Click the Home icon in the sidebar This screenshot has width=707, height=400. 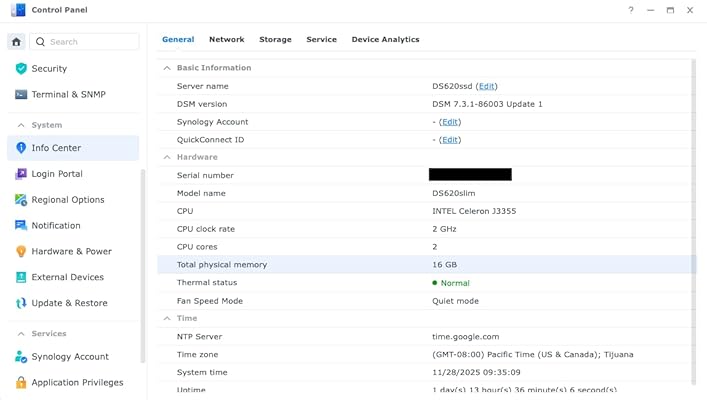pyautogui.click(x=16, y=42)
